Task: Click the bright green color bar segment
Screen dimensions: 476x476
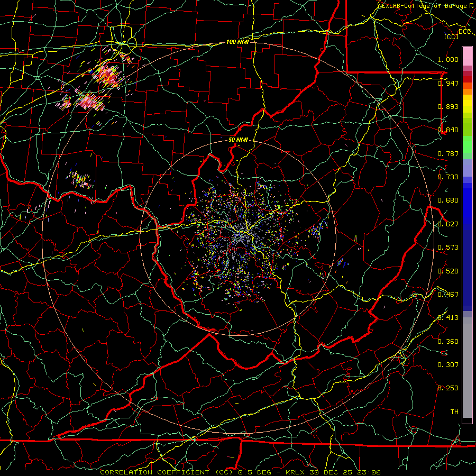Action: tap(467, 144)
